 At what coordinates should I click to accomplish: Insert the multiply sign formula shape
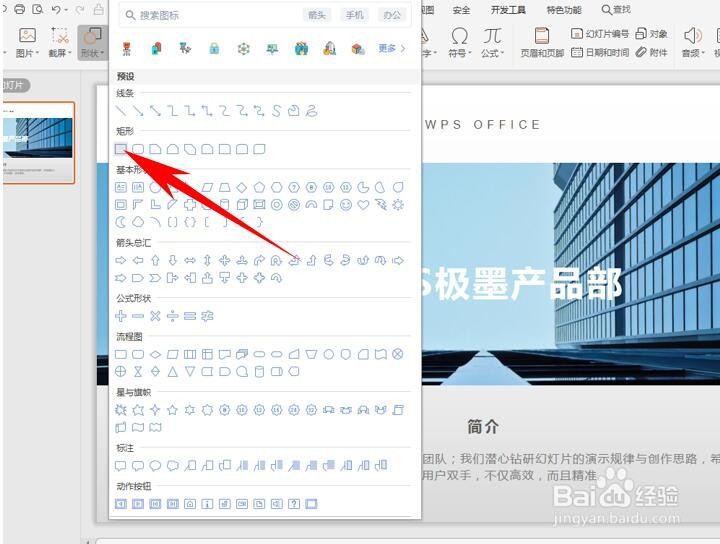click(x=155, y=316)
